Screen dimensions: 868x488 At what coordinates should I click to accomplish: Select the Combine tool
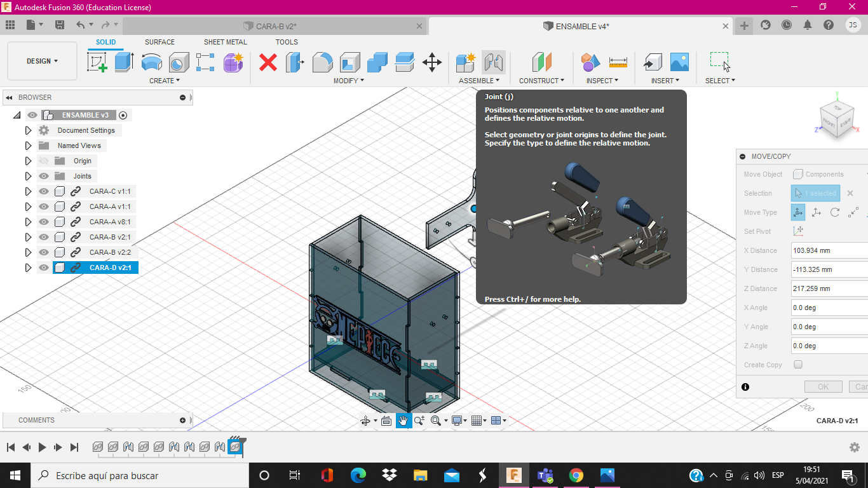[377, 62]
